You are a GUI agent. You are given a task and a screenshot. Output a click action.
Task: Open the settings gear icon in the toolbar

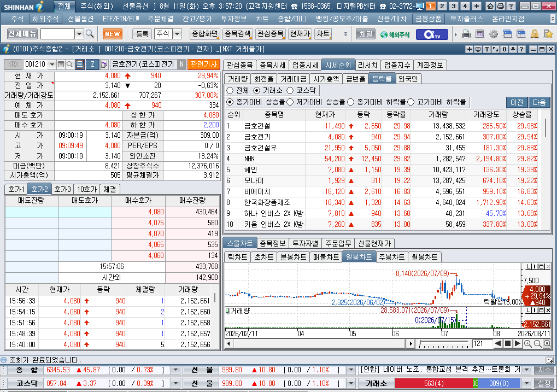pyautogui.click(x=494, y=34)
